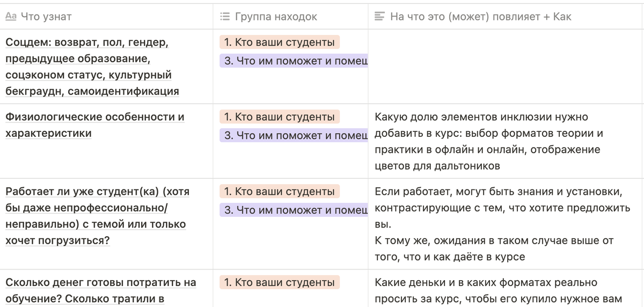Click the multi-select list icon in header
Image resolution: width=644 pixels, height=307 pixels.
(225, 17)
